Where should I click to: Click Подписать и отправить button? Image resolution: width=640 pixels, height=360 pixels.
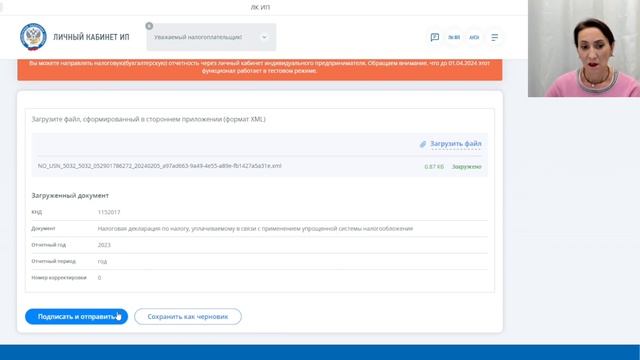tap(76, 316)
